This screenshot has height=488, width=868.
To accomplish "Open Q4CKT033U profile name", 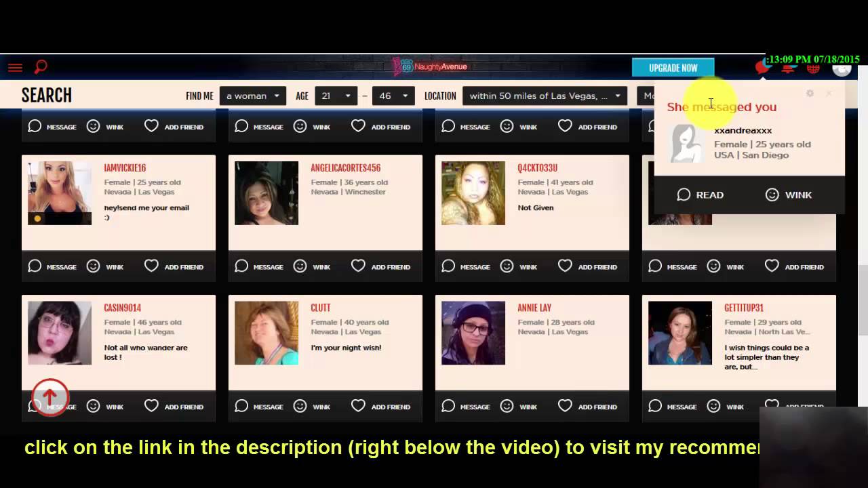I will pyautogui.click(x=537, y=167).
